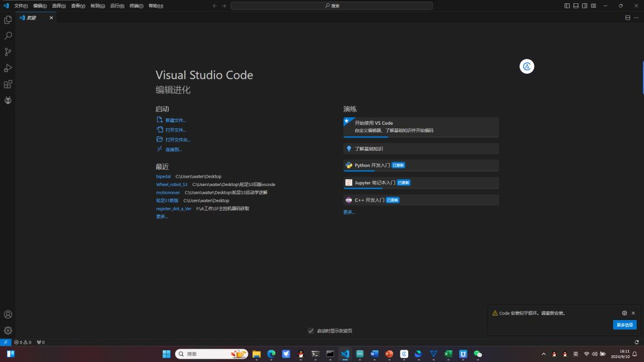
Task: Open the Manage gear in activity bar
Action: coord(8,330)
